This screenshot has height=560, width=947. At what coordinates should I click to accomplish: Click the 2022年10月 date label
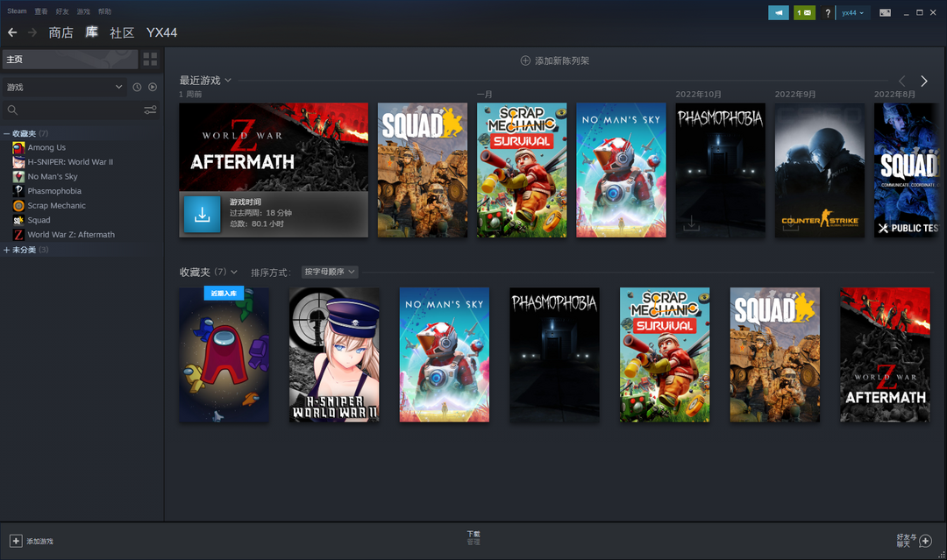[x=698, y=94]
